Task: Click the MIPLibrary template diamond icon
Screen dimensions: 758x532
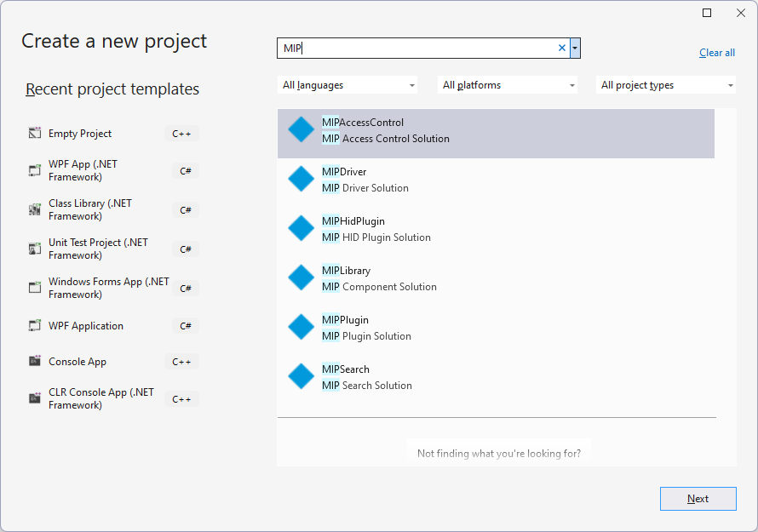Action: (301, 277)
